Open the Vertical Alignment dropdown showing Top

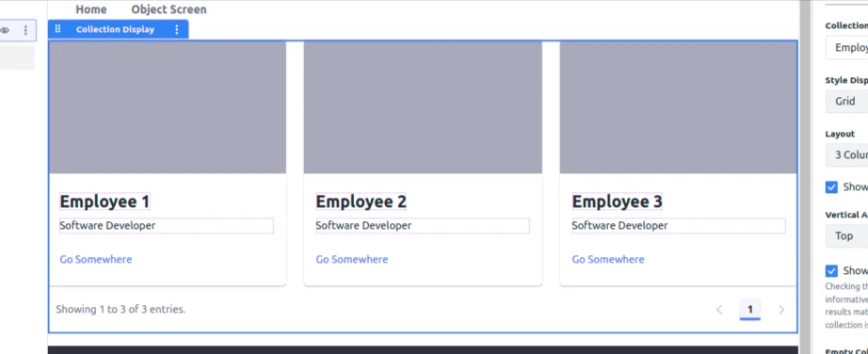pyautogui.click(x=846, y=236)
